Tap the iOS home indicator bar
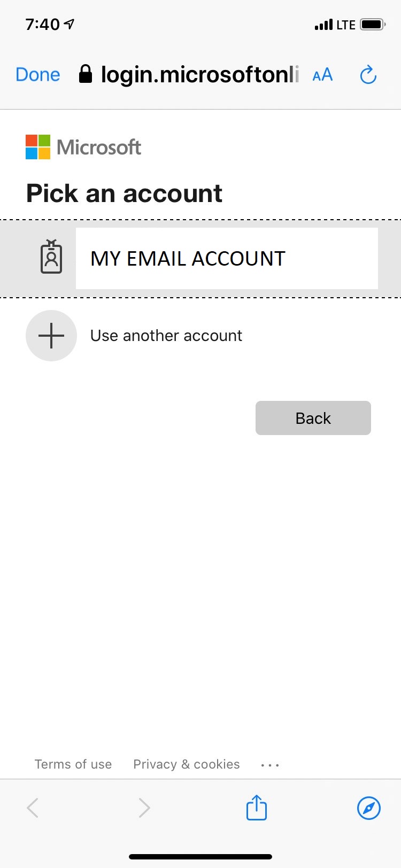This screenshot has height=868, width=401. (x=200, y=857)
